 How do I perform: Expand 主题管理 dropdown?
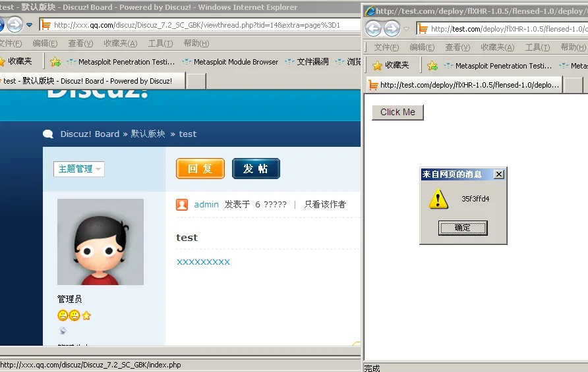(x=78, y=169)
